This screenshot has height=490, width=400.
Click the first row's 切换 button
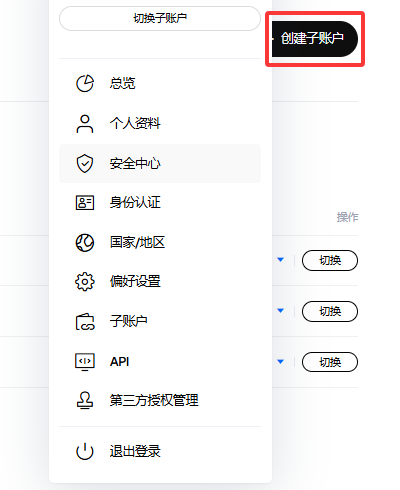pos(330,260)
